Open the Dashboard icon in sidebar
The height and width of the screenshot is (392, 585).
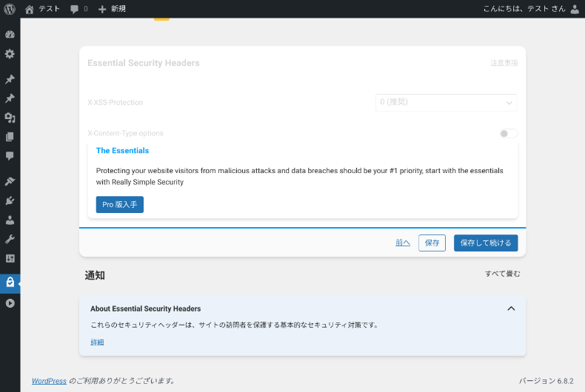(10, 35)
